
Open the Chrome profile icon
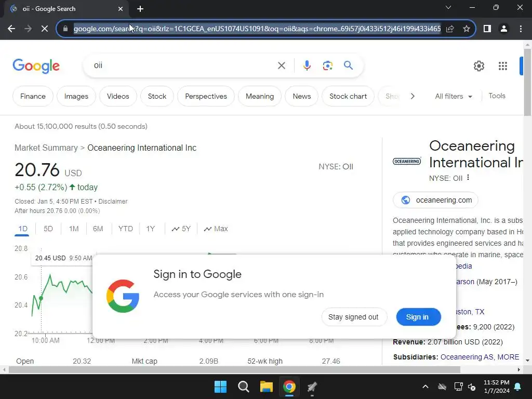click(504, 29)
